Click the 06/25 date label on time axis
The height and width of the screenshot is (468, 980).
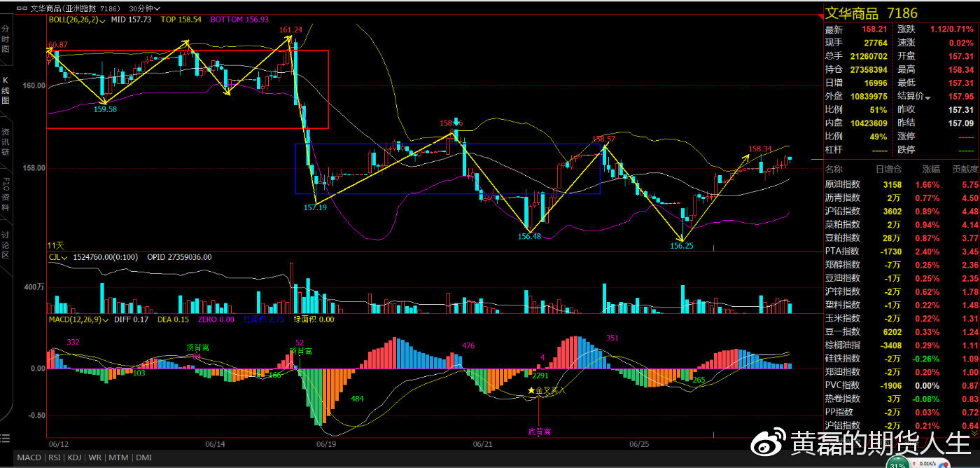pos(639,444)
